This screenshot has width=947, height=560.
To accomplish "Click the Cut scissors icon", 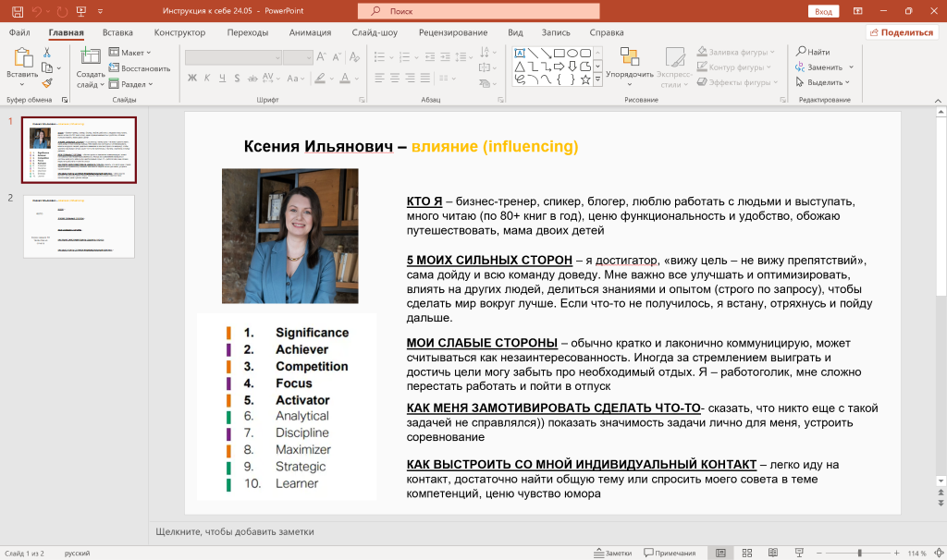I will coord(47,53).
